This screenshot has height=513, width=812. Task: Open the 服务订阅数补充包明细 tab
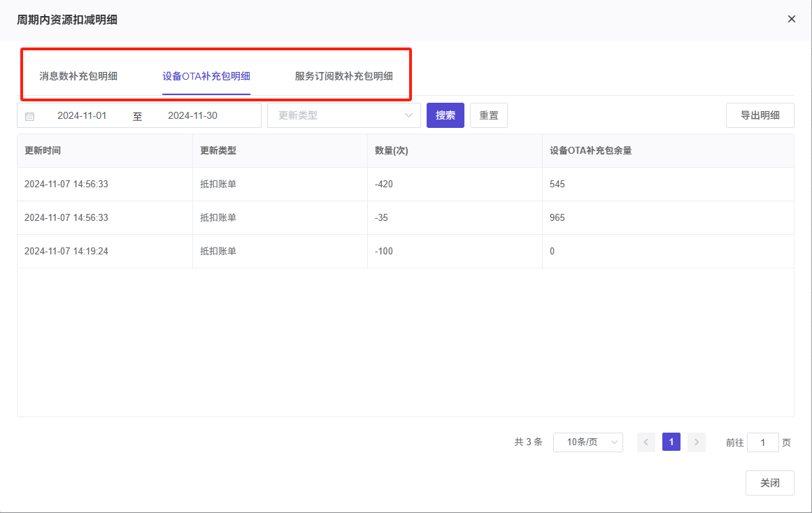point(344,76)
